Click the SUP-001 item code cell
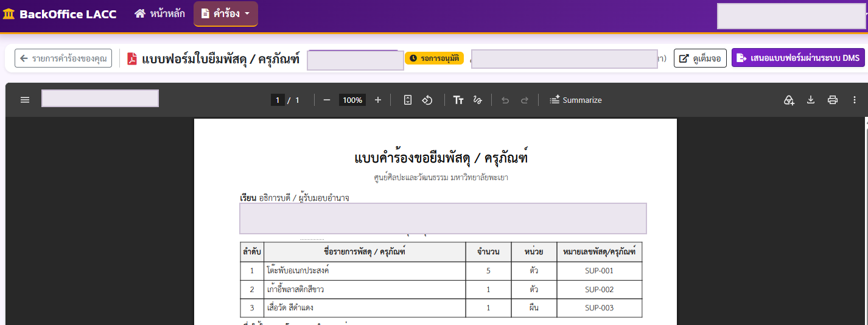This screenshot has width=868, height=325. [599, 271]
